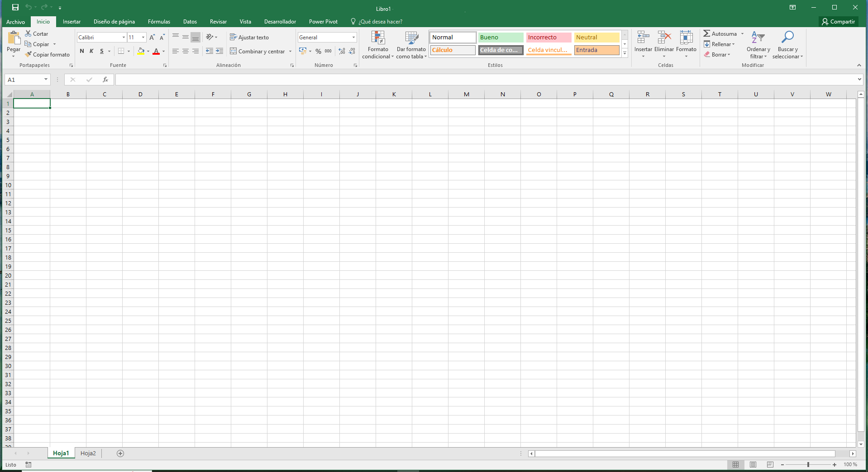This screenshot has height=472, width=868.
Task: Switch to Normal view in status bar
Action: coord(735,464)
